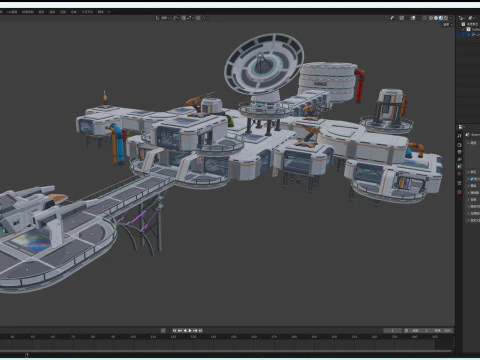Toggle the checked checkbox in properties panel

[472, 179]
